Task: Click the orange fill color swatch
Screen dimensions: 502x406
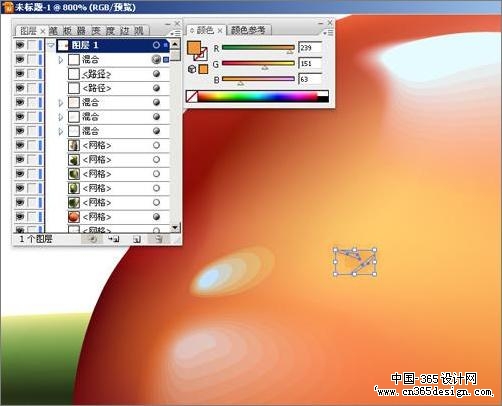Action: tap(194, 48)
